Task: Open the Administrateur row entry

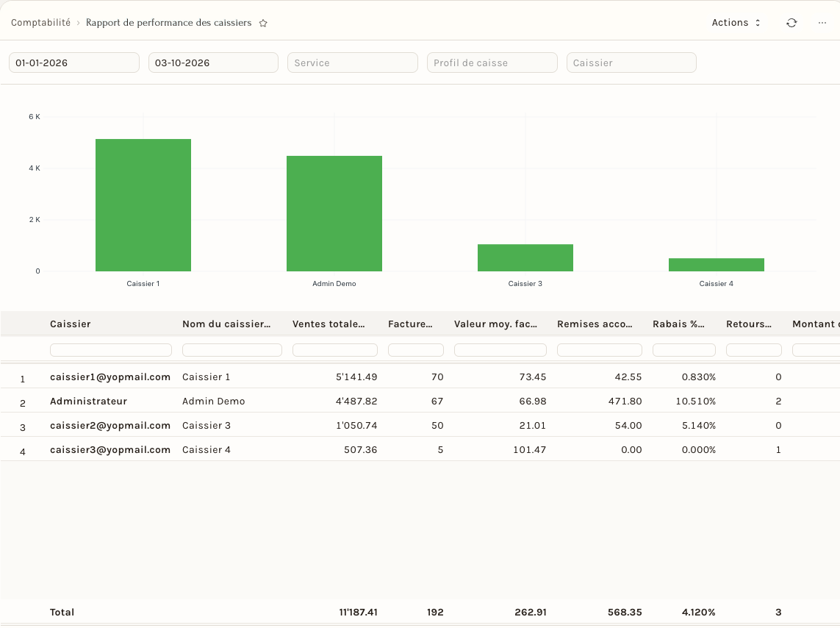Action: [x=88, y=402]
